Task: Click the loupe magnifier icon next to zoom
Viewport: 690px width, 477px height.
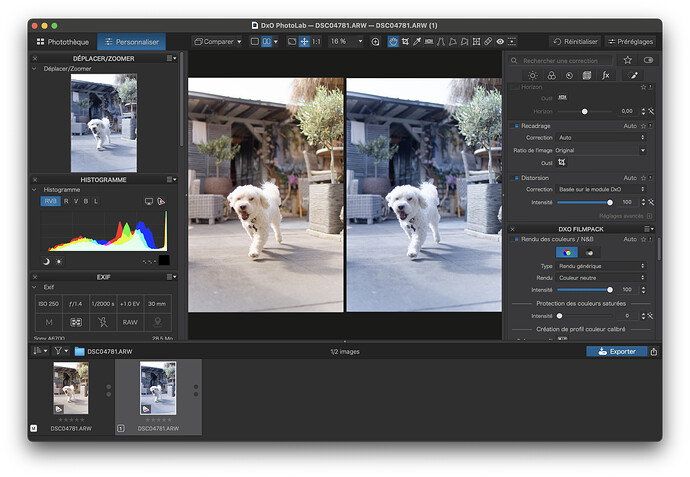Action: 375,42
